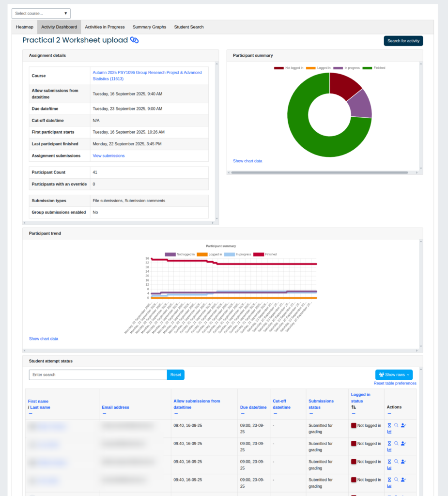Click the bar chart icon in the fourth row

pyautogui.click(x=390, y=486)
